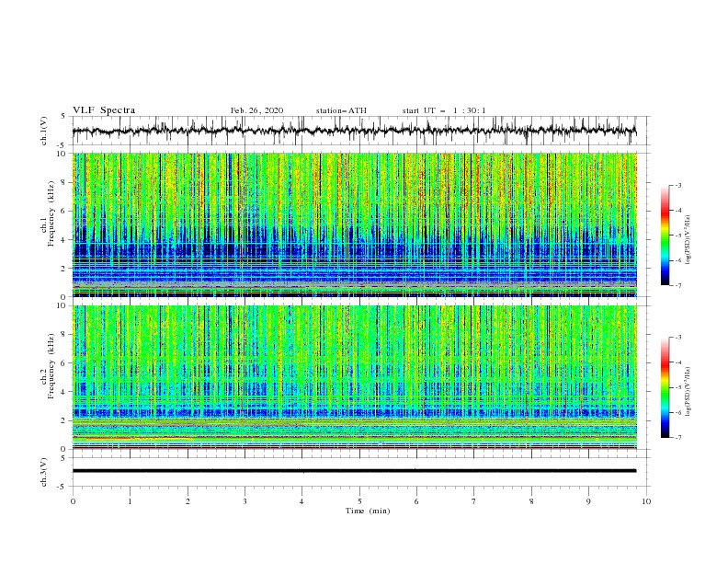Viewport: 728px width, 563px height.
Task: Click the "-3" label on upper color bar
Action: coord(678,185)
